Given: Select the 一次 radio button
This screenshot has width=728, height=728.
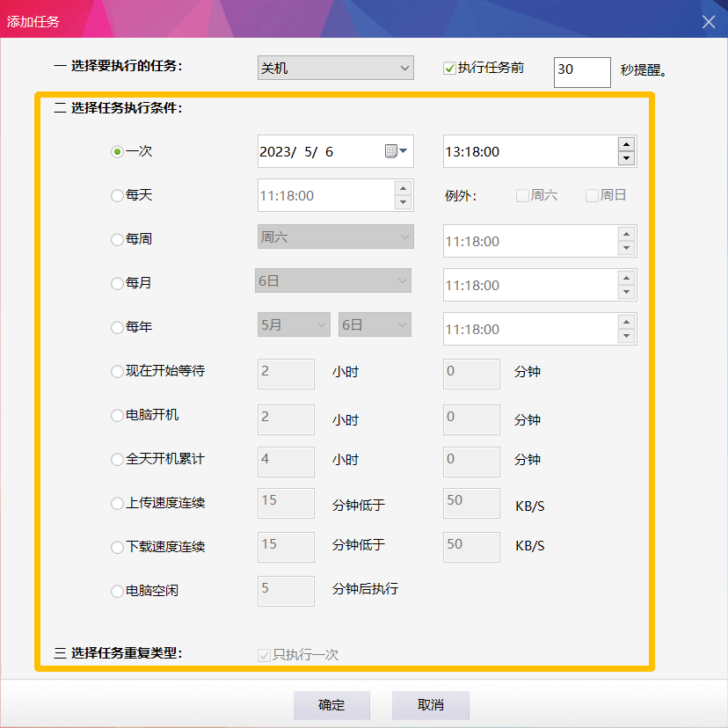Looking at the screenshot, I should [117, 151].
